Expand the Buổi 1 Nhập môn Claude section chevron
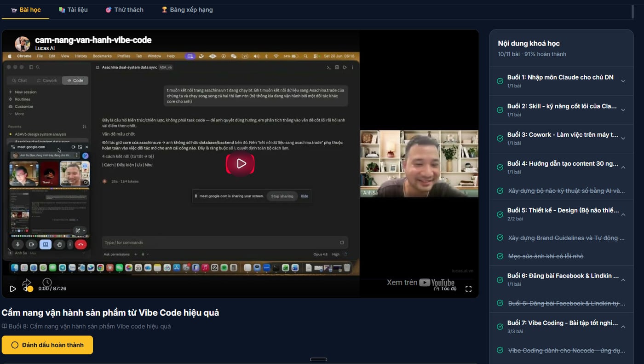The height and width of the screenshot is (364, 644). (x=623, y=81)
